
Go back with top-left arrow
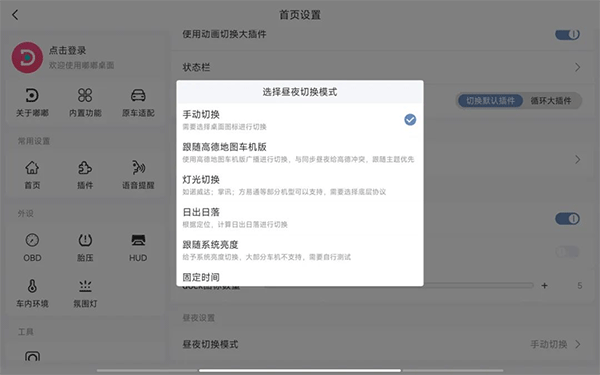[x=15, y=15]
